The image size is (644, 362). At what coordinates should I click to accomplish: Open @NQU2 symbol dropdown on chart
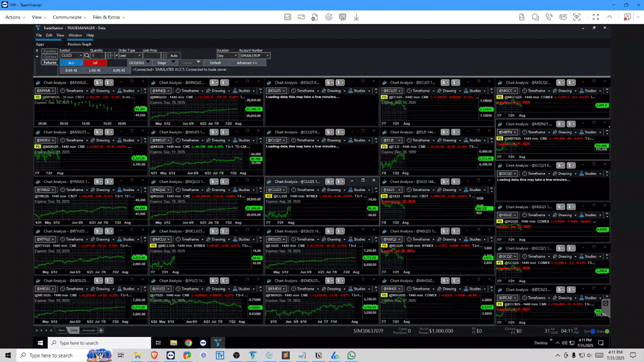(x=160, y=190)
